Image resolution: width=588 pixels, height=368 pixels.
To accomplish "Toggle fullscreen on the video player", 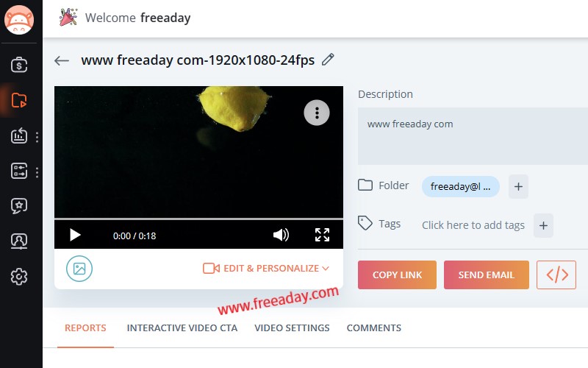I will (x=322, y=235).
